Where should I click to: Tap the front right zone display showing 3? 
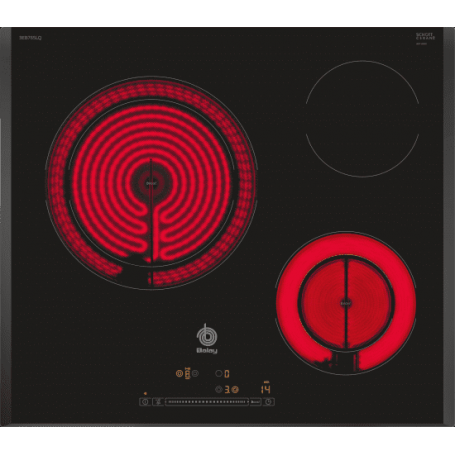[227, 389]
